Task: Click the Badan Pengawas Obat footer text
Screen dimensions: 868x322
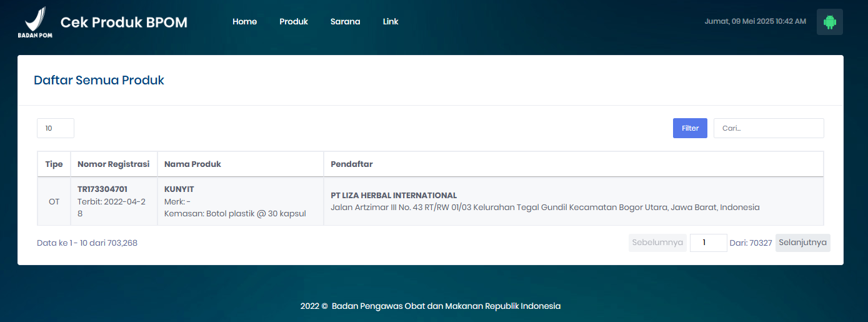Action: 446,306
